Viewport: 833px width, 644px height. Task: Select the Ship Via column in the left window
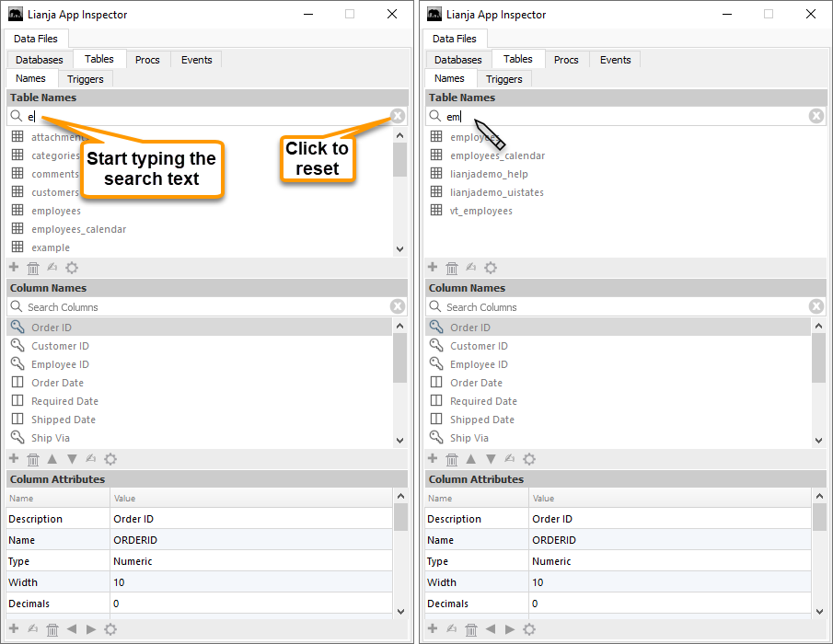(x=51, y=438)
